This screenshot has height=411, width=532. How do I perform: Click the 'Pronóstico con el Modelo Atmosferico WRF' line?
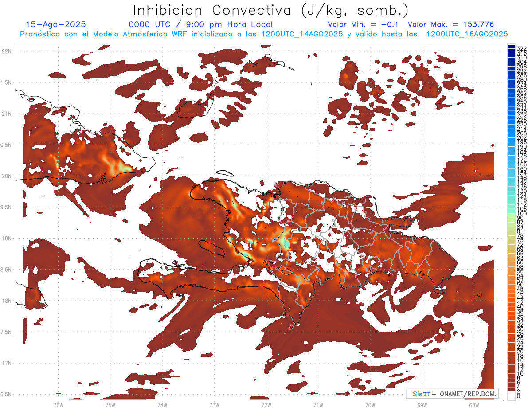[x=104, y=34]
